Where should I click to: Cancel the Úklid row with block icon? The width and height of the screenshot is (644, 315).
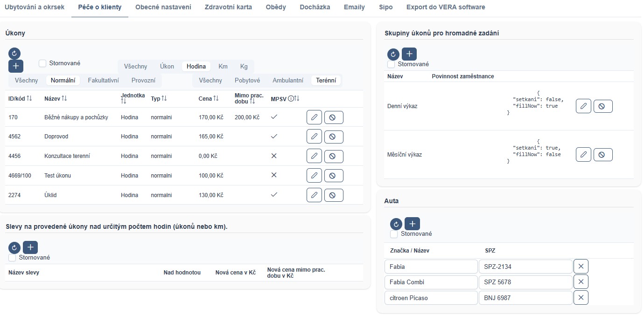(334, 195)
